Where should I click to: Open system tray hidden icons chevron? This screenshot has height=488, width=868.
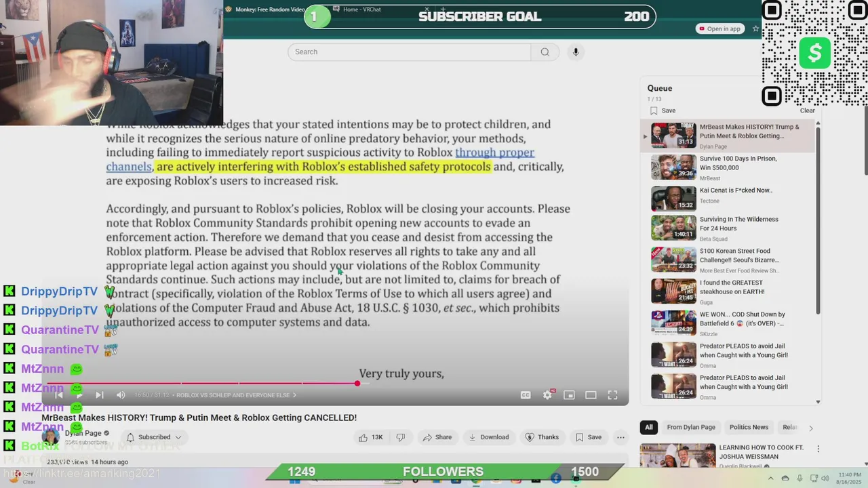pos(771,479)
